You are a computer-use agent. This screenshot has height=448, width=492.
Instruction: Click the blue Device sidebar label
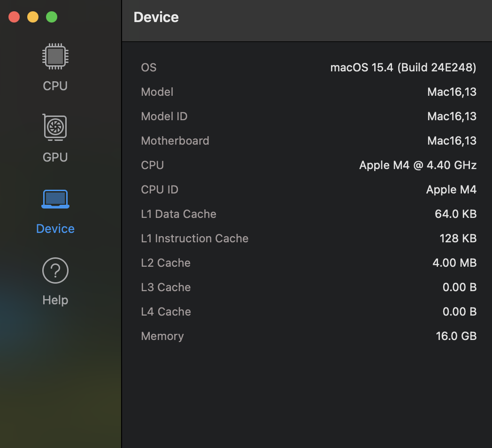point(55,229)
